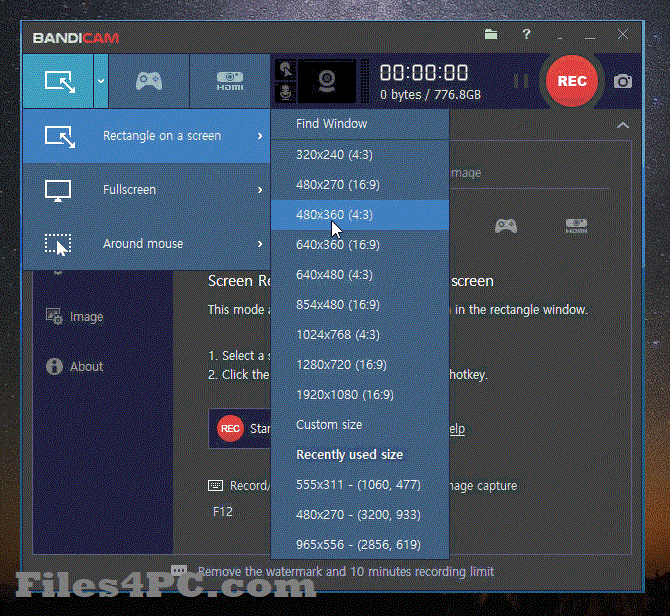The image size is (670, 616).
Task: Select 640x480 (4:3) size
Action: [360, 275]
